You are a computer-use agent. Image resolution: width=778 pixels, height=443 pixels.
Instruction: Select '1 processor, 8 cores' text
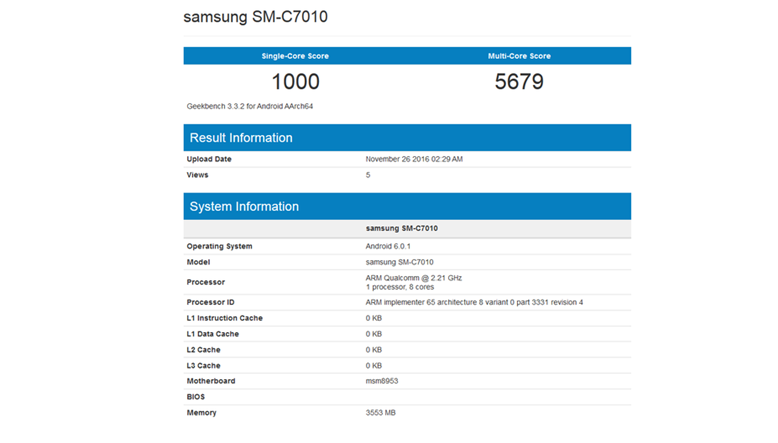click(x=400, y=287)
